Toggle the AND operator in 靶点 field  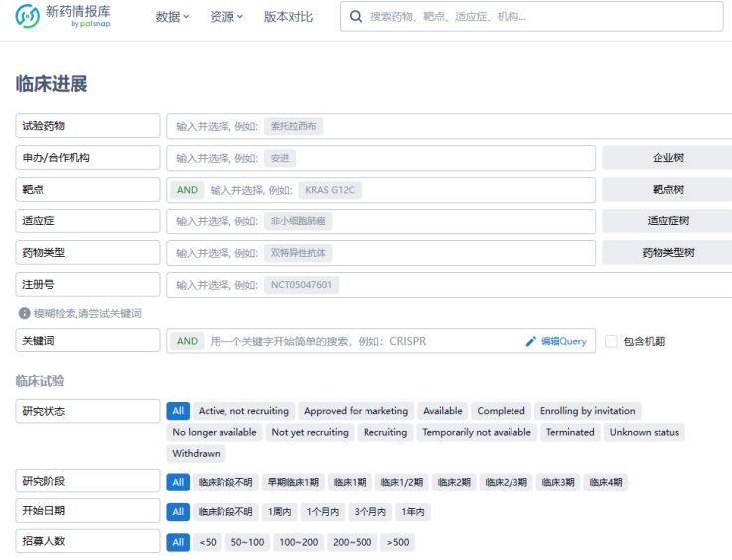(187, 190)
